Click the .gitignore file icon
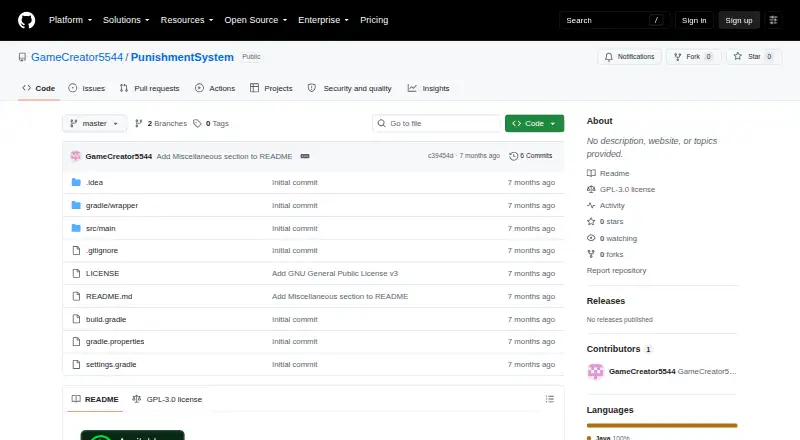Image resolution: width=800 pixels, height=440 pixels. pos(76,251)
